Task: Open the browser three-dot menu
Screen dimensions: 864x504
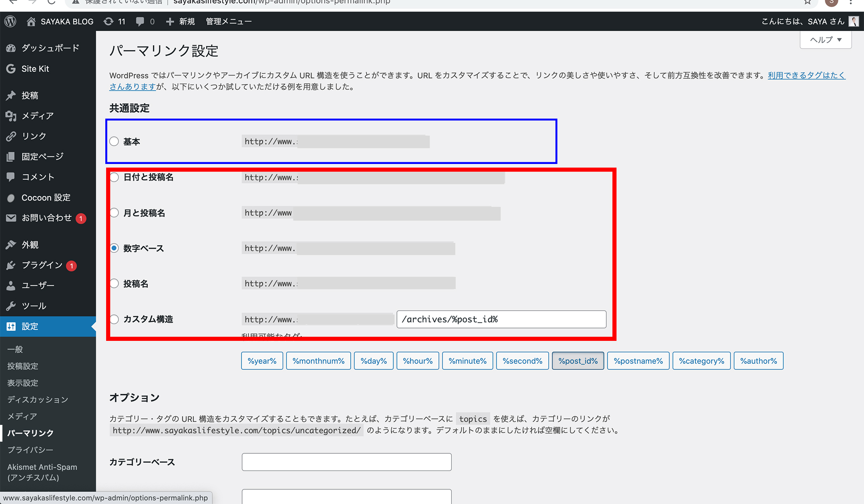Action: [x=851, y=2]
